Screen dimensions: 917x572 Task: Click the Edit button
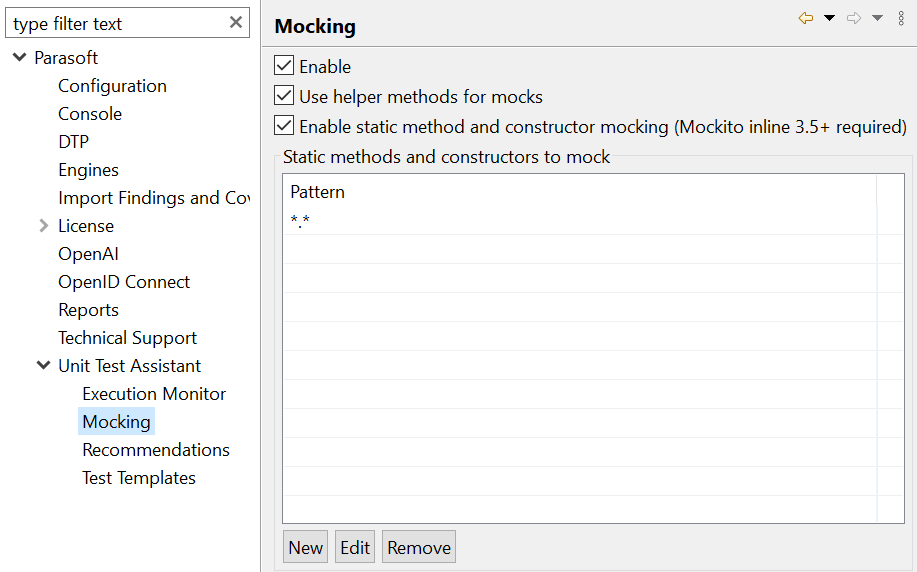[x=355, y=547]
